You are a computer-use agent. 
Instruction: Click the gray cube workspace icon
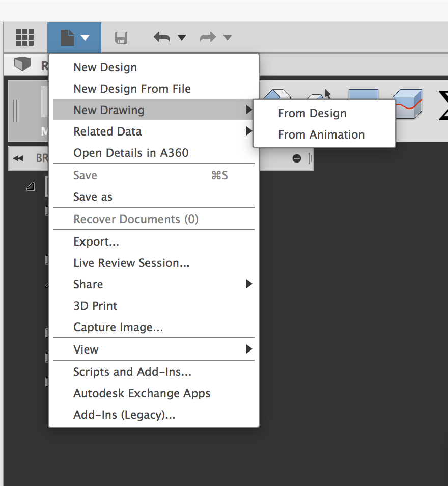tap(19, 64)
